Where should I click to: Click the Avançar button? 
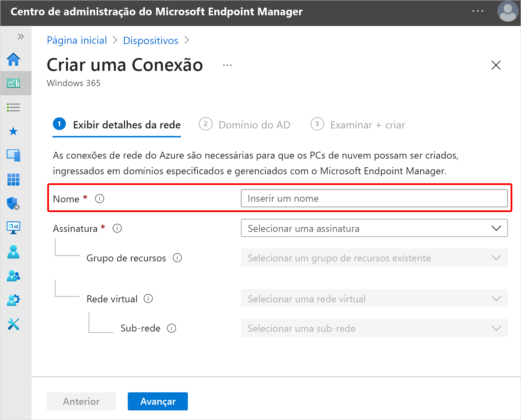pyautogui.click(x=158, y=401)
